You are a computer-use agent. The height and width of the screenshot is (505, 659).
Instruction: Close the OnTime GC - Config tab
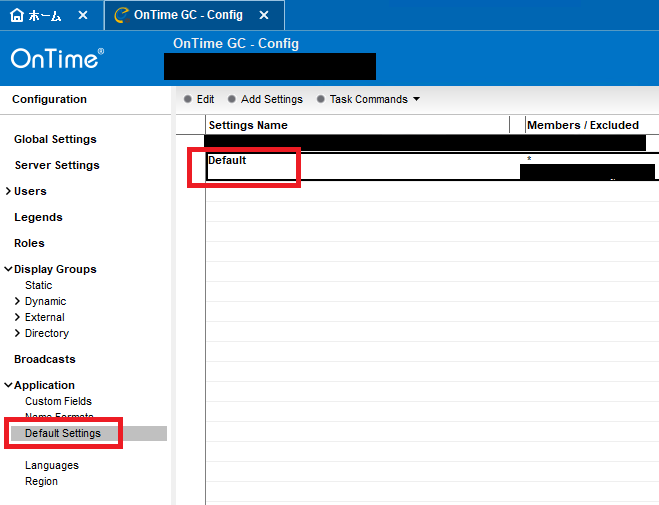coord(264,15)
